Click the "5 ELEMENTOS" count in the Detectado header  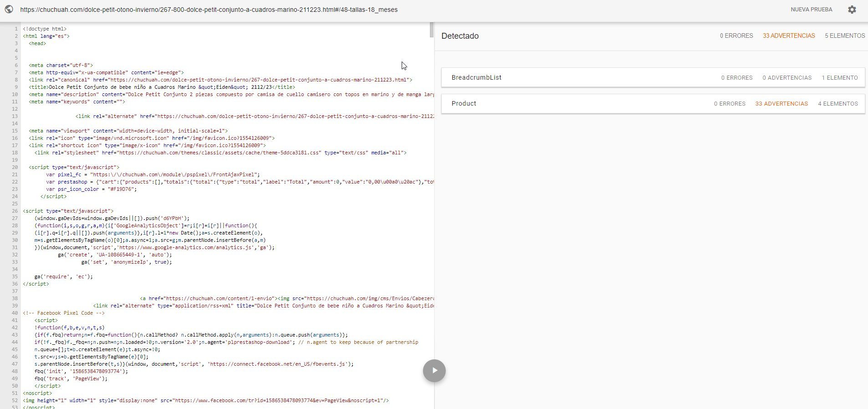845,36
